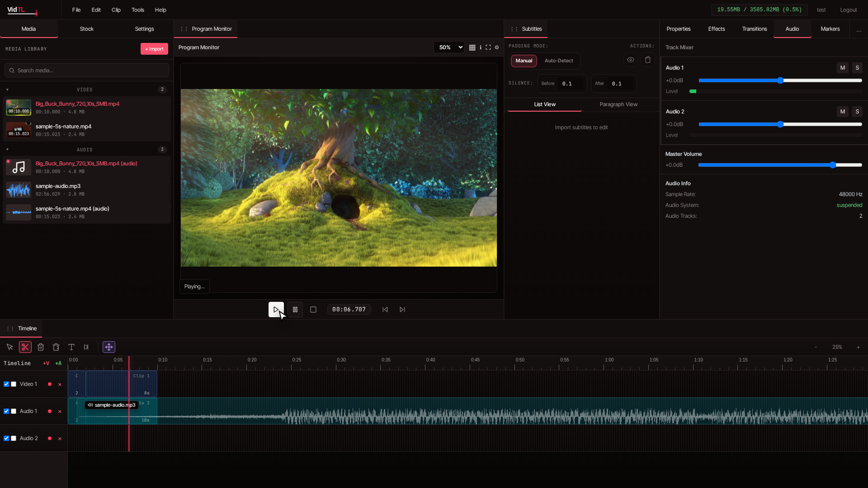Click the red record dot on Video 1 track
868x488 pixels.
(50, 384)
